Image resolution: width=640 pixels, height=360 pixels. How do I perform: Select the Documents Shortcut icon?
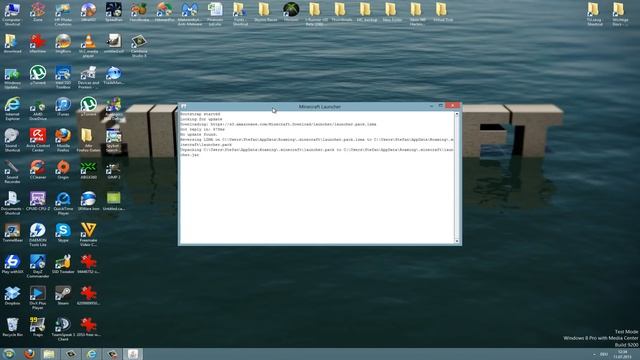point(12,203)
